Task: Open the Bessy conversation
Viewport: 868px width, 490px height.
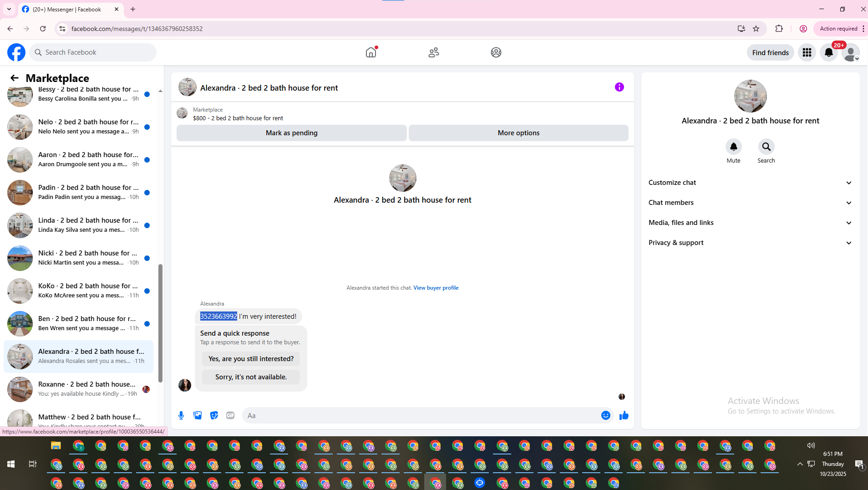Action: coord(78,94)
